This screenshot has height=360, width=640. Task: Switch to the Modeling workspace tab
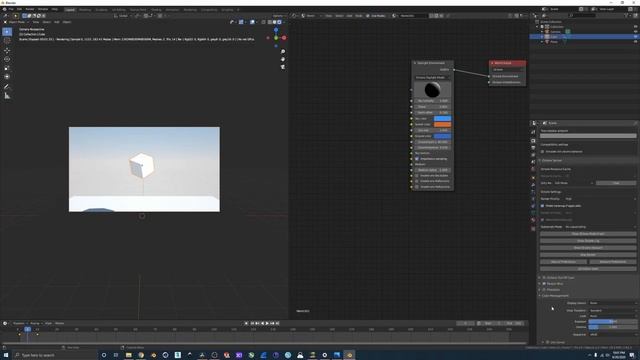[85, 9]
